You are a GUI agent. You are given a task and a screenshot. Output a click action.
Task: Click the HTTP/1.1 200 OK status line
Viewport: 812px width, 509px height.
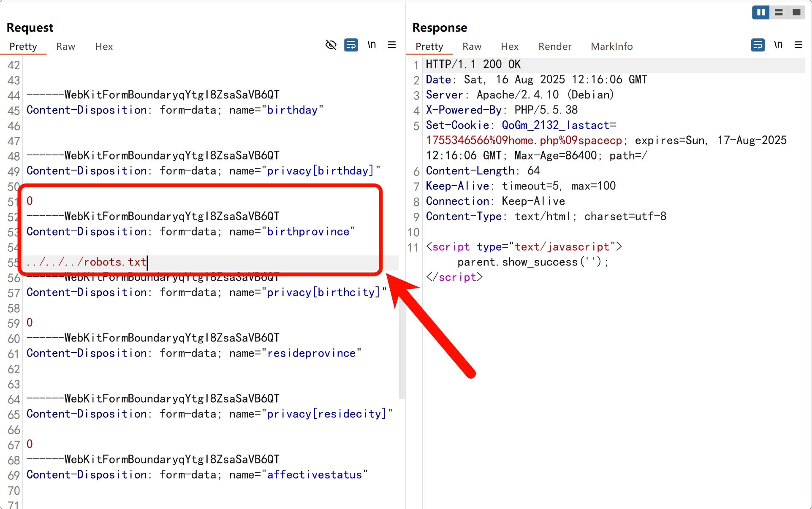point(473,64)
